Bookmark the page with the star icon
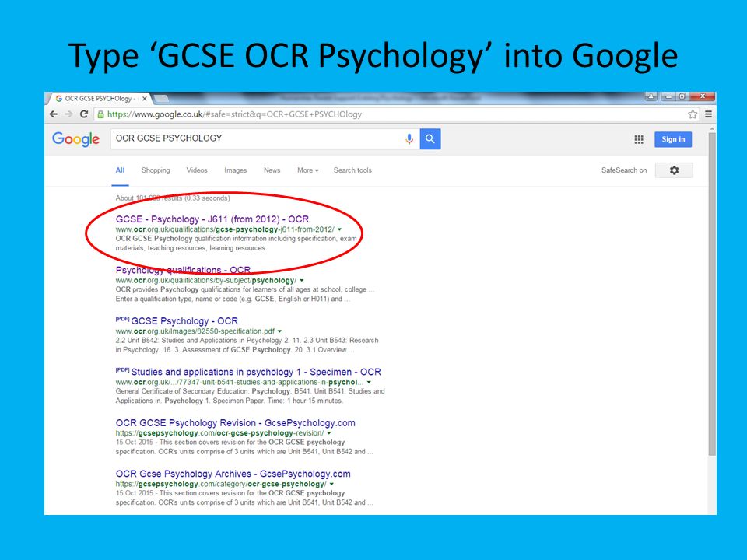 (693, 114)
